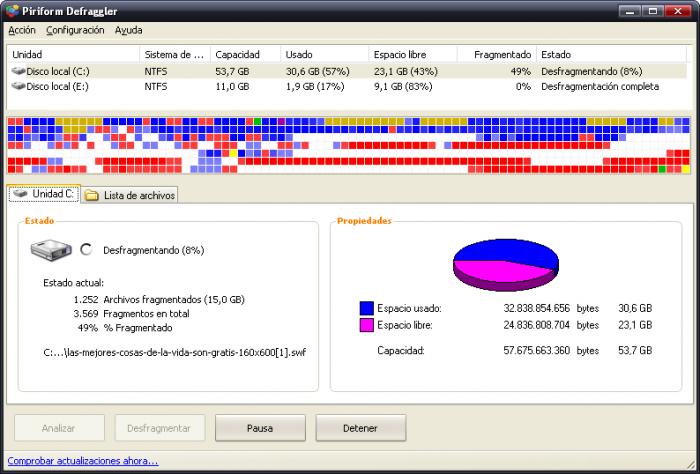The image size is (700, 474).
Task: Click the '24.836.808.704' bytes free value
Action: (x=537, y=325)
